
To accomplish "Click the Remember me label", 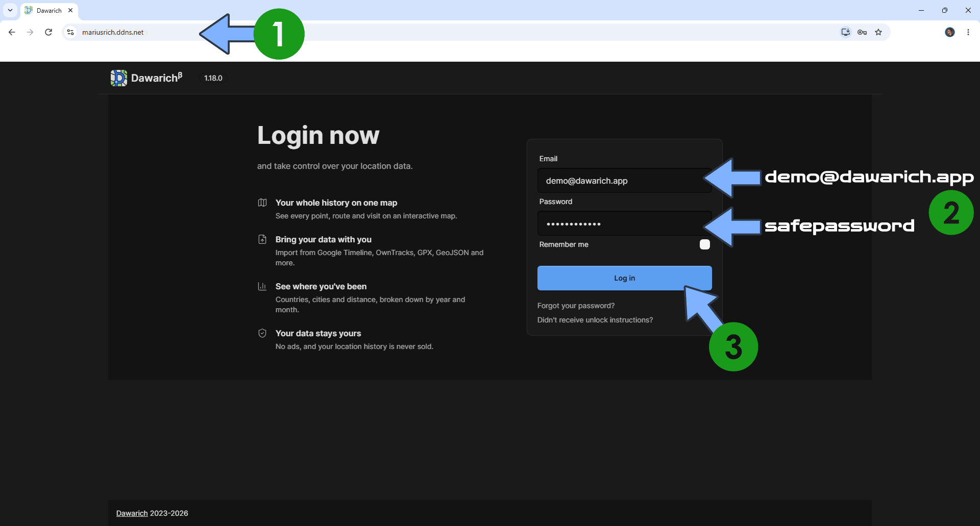I will pyautogui.click(x=563, y=244).
